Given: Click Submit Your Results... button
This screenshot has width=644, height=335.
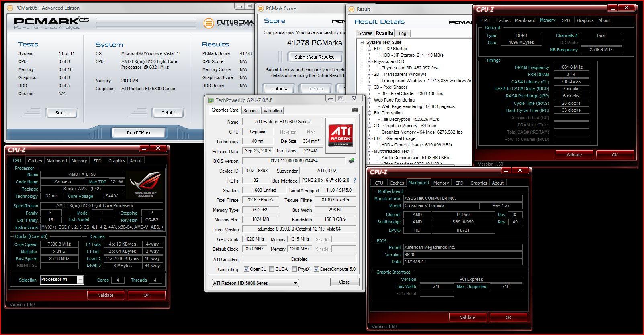Looking at the screenshot, I should pyautogui.click(x=315, y=57).
